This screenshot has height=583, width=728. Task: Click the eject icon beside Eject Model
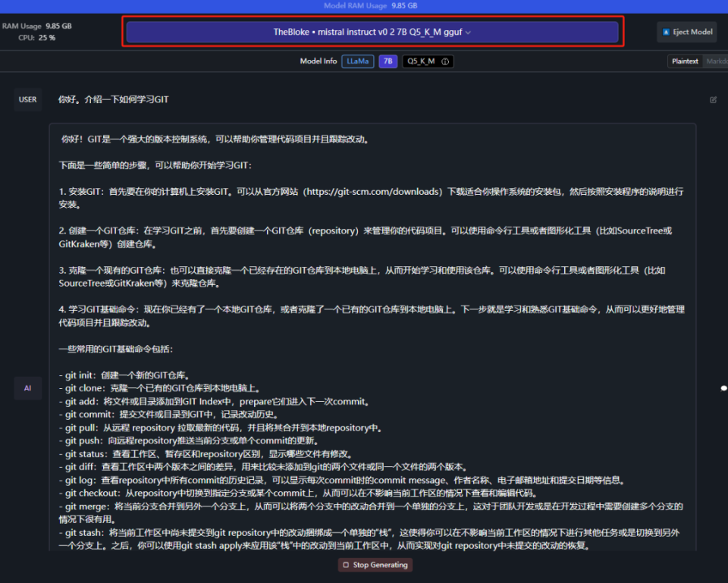[667, 32]
